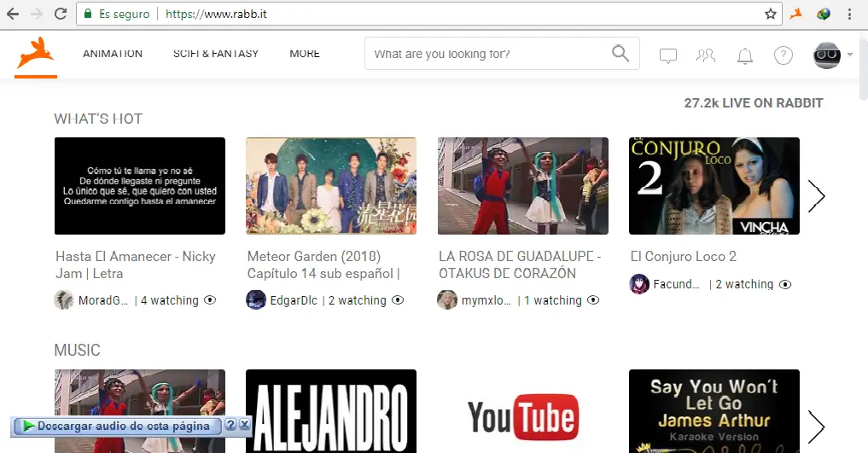Click the mymxlo username
Image resolution: width=868 pixels, height=453 pixels.
(x=486, y=300)
